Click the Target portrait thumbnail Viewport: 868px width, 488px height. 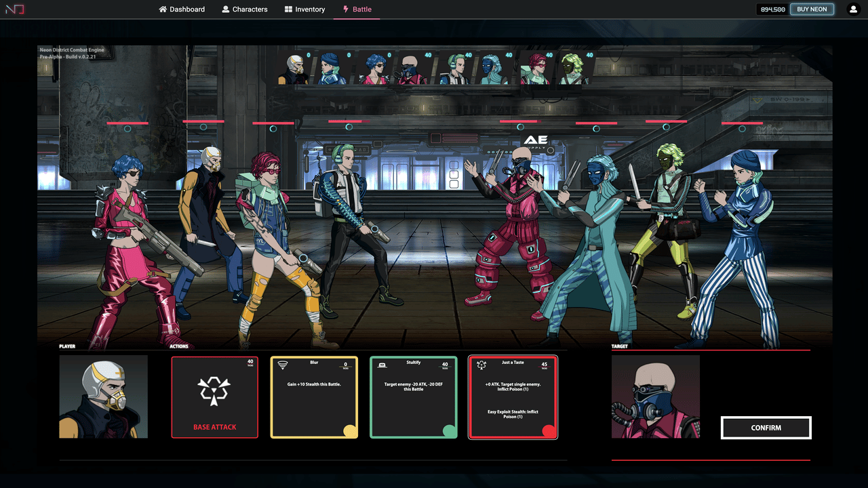click(x=656, y=396)
